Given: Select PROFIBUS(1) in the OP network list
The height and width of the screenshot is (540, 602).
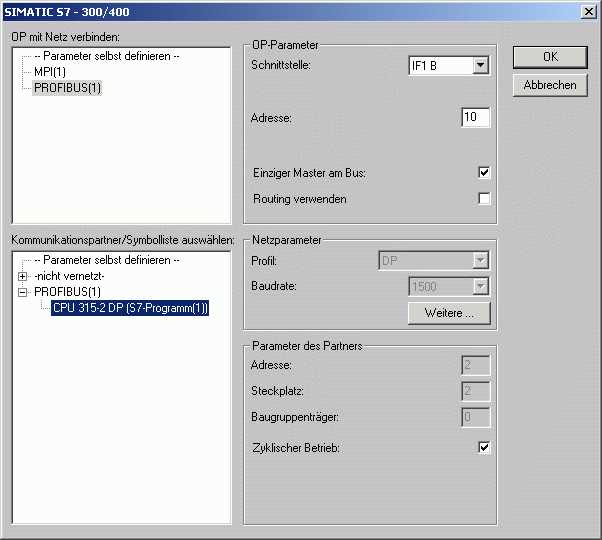Looking at the screenshot, I should [x=67, y=88].
